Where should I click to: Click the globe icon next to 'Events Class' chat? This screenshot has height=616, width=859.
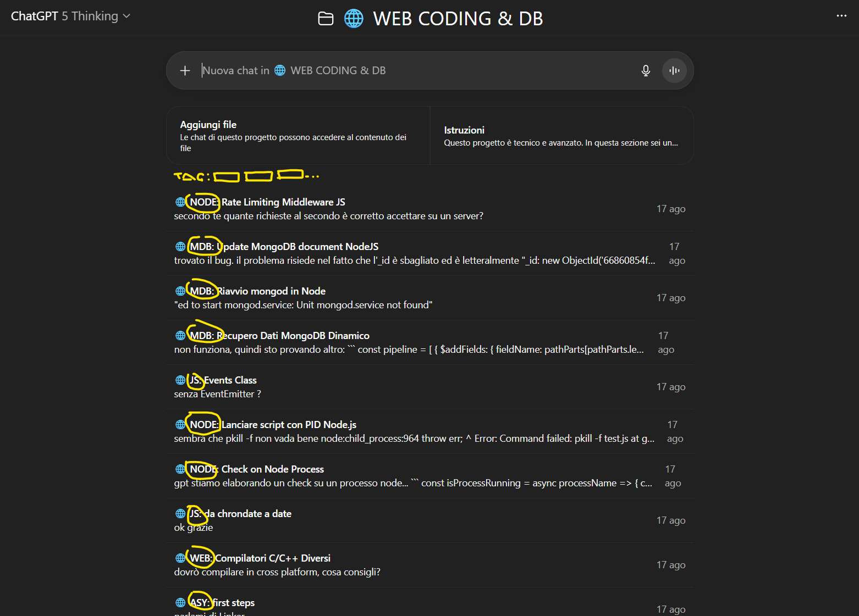click(x=180, y=380)
